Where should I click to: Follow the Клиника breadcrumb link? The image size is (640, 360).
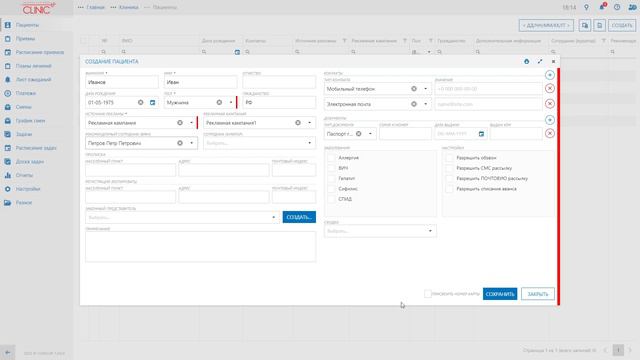point(129,7)
